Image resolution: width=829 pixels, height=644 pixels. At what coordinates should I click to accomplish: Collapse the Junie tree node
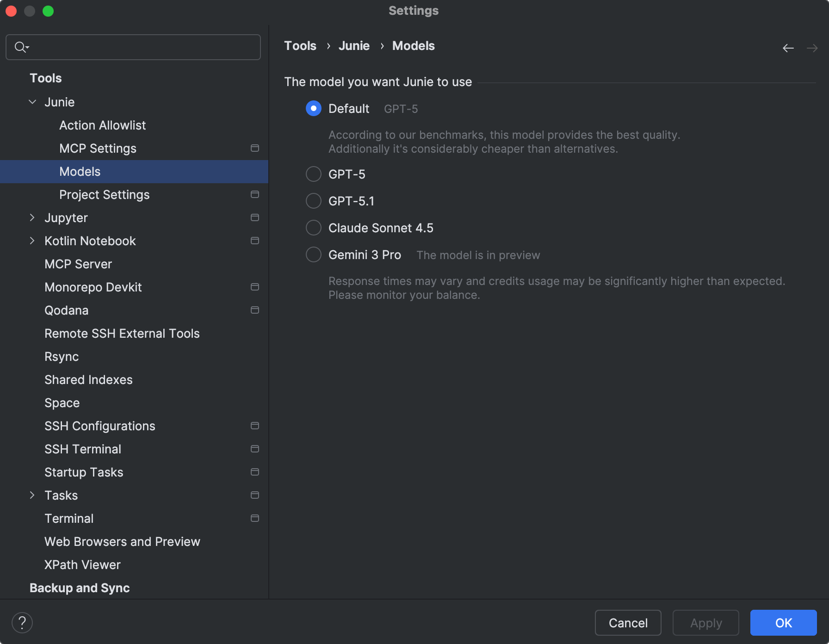[32, 102]
